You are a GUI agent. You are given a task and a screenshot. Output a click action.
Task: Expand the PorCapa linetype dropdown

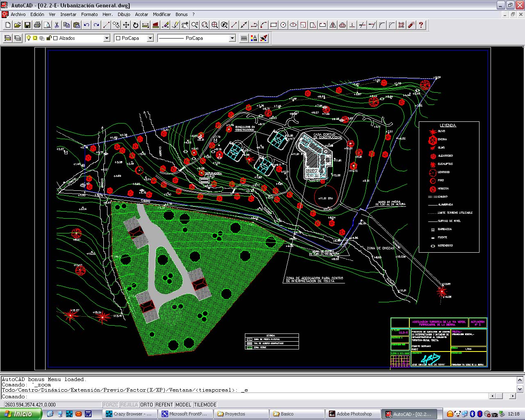232,38
